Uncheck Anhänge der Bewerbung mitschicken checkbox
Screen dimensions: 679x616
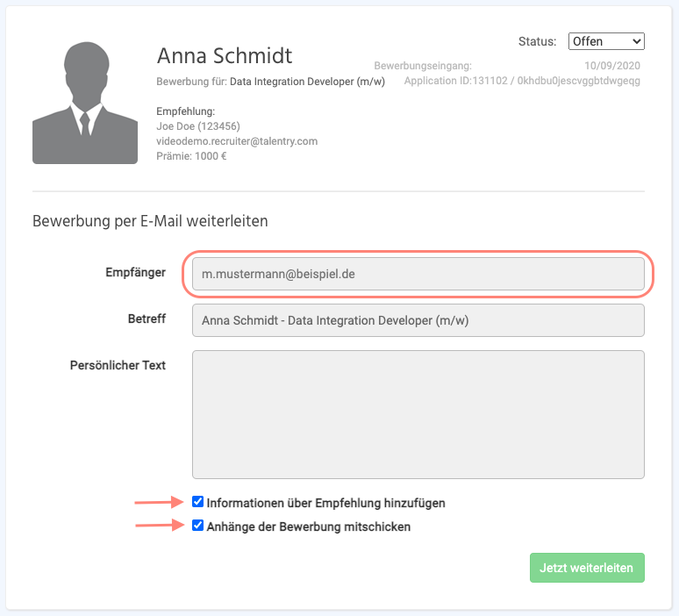click(x=198, y=526)
